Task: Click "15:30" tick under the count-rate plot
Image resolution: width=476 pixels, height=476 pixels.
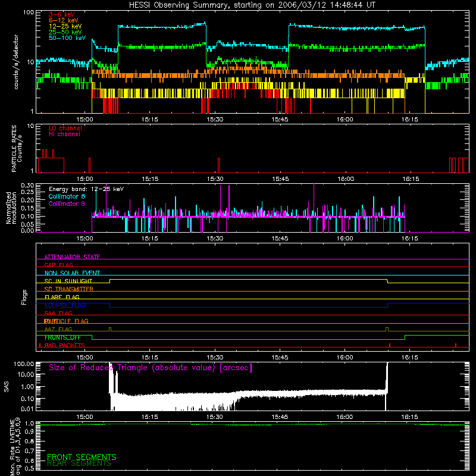Action: click(215, 120)
